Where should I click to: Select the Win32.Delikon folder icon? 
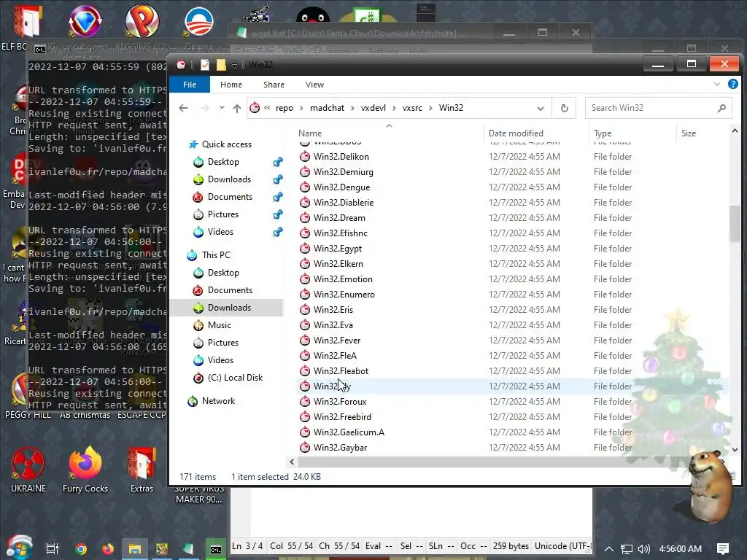[x=305, y=157]
